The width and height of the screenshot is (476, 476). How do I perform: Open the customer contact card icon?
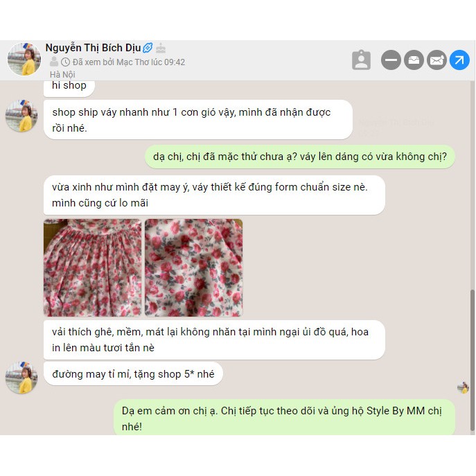[x=361, y=60]
